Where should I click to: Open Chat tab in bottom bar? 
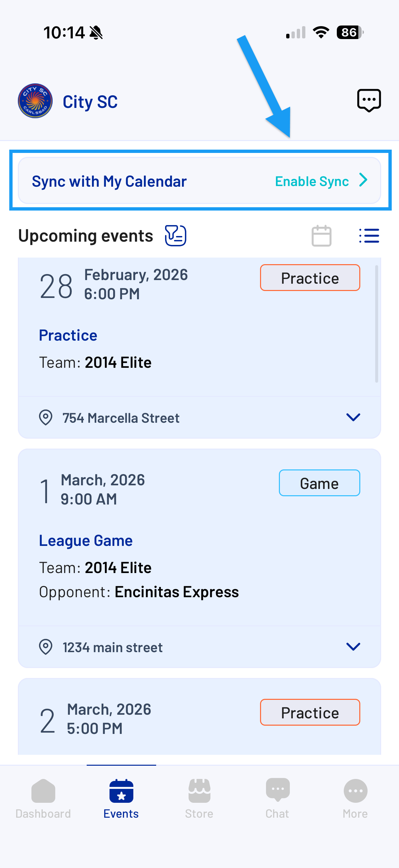277,799
